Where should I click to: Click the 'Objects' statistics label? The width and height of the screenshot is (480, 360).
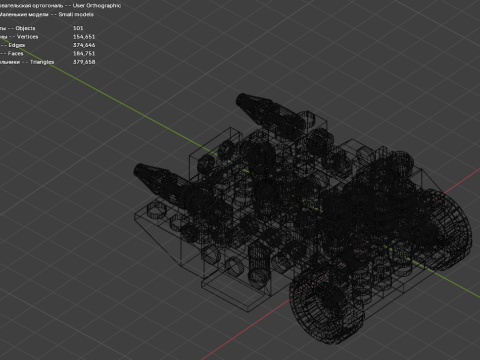coord(25,28)
